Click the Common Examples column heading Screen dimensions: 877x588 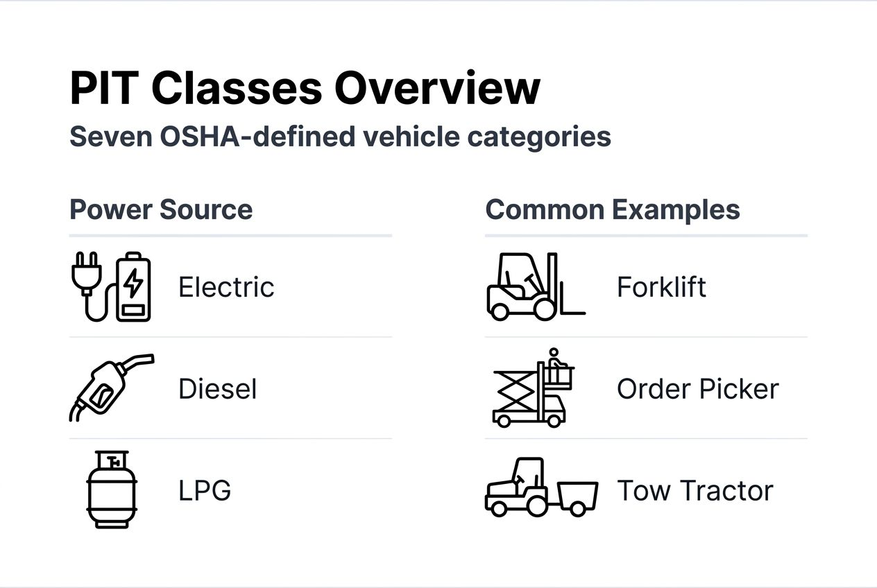613,209
